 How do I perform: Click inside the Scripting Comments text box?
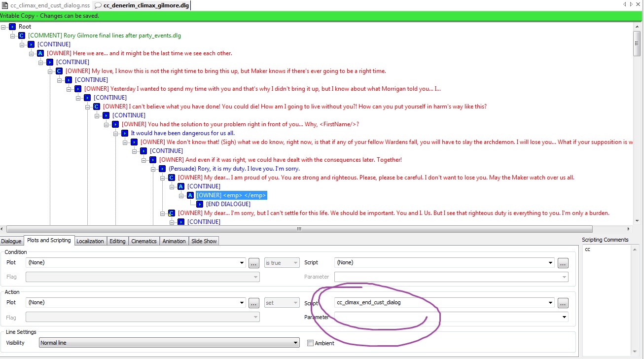point(610,296)
